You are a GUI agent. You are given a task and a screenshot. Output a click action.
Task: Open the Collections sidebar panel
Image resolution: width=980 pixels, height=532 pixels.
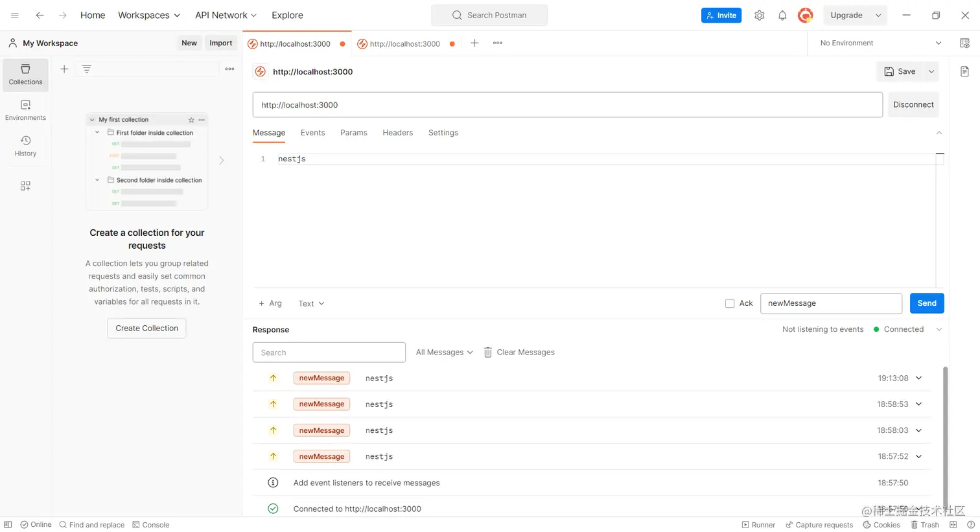[x=25, y=75]
